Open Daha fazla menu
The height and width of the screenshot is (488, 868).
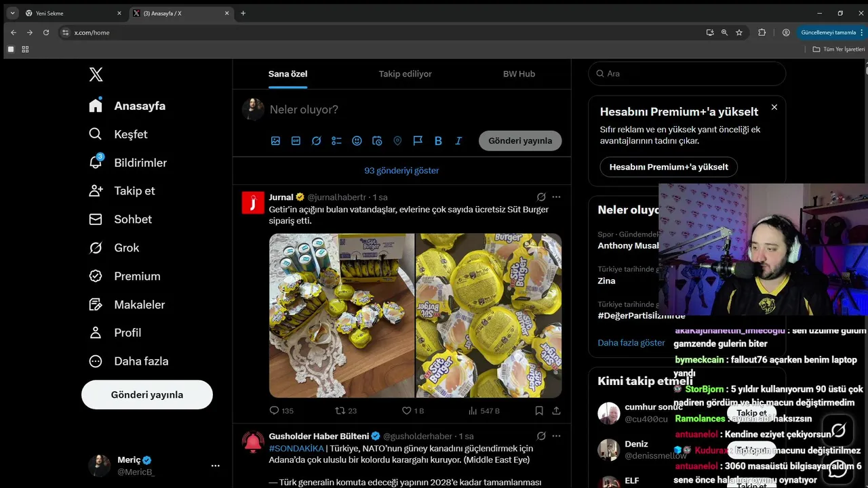(129, 361)
